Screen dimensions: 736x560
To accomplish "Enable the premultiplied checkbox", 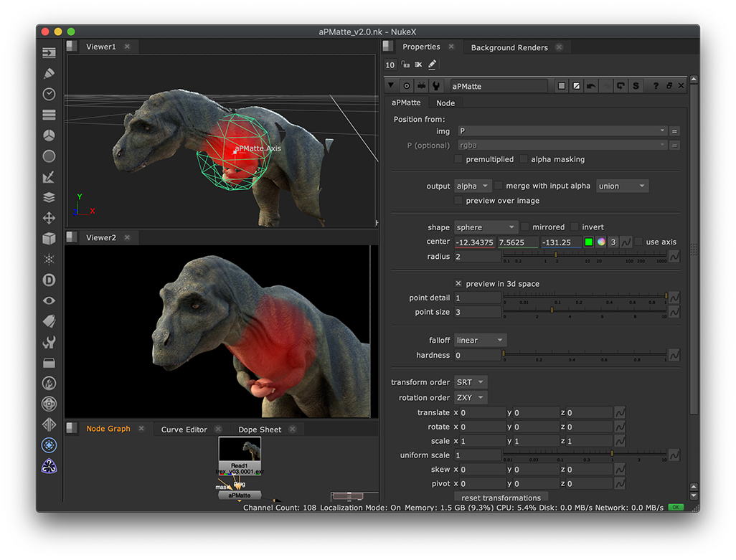I will pos(459,159).
